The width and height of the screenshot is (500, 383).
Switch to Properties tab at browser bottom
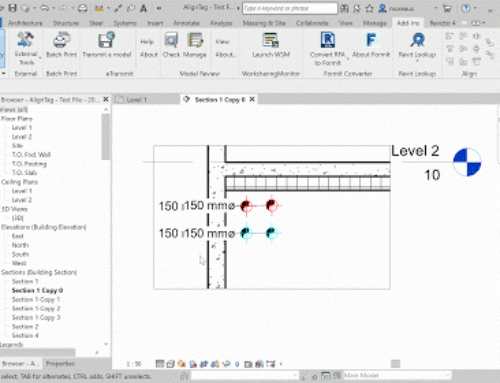(60, 364)
